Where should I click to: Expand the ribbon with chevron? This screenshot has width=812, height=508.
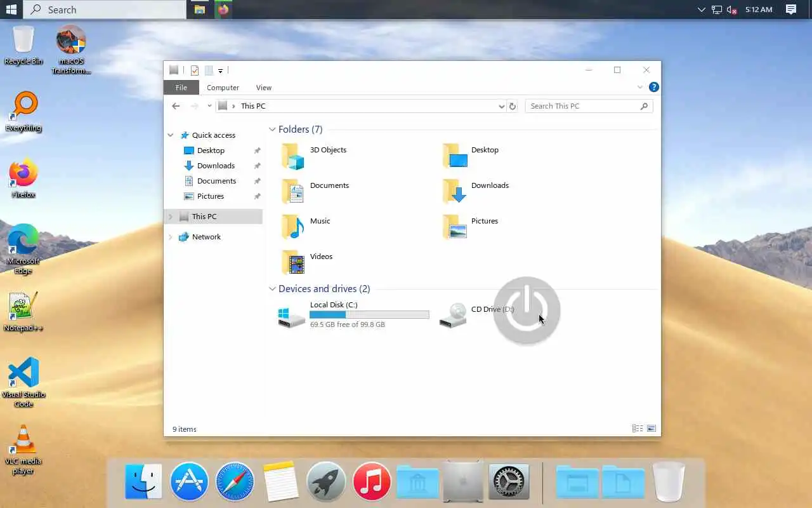point(640,87)
